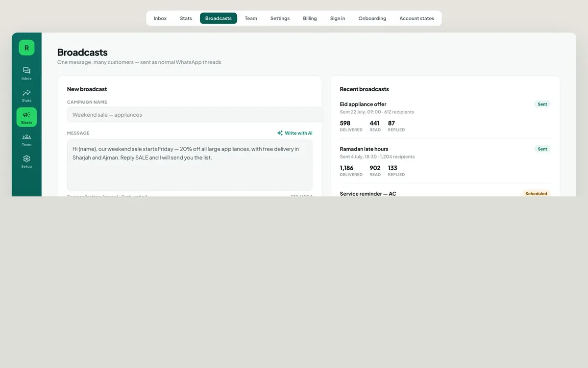Click the Campaign name input field
This screenshot has width=588, height=368.
[x=195, y=115]
